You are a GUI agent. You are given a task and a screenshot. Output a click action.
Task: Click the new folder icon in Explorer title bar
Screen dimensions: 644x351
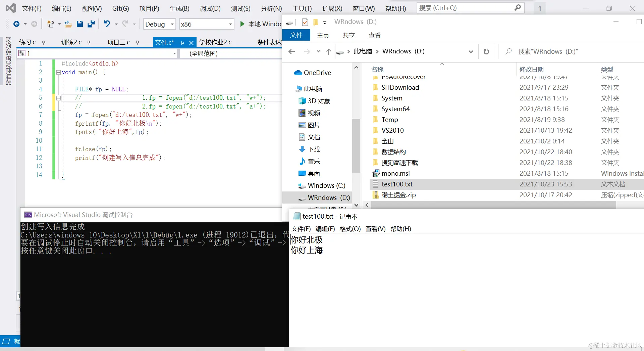(315, 22)
